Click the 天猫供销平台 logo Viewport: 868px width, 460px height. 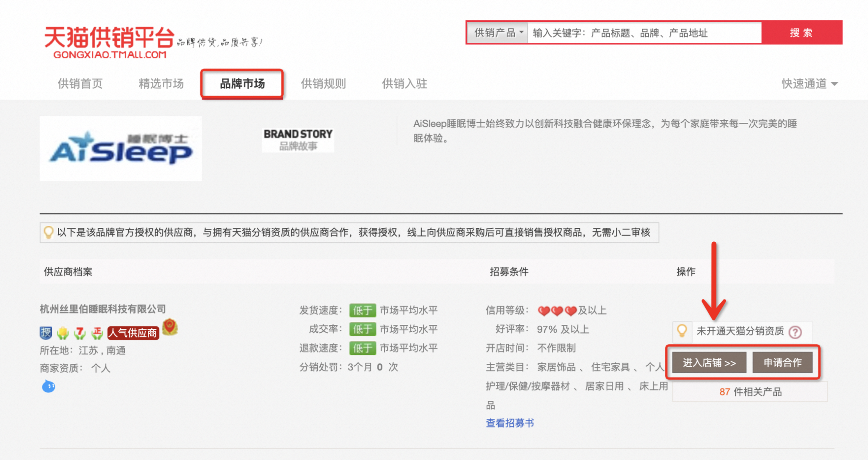point(110,42)
